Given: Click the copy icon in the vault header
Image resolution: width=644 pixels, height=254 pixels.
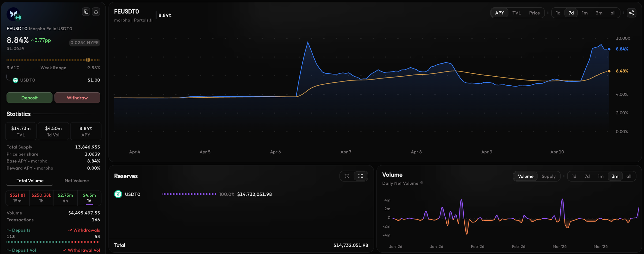Looking at the screenshot, I should point(86,12).
